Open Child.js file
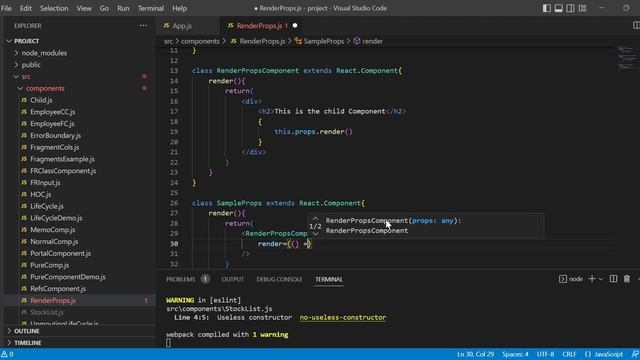The height and width of the screenshot is (360, 640). click(41, 100)
